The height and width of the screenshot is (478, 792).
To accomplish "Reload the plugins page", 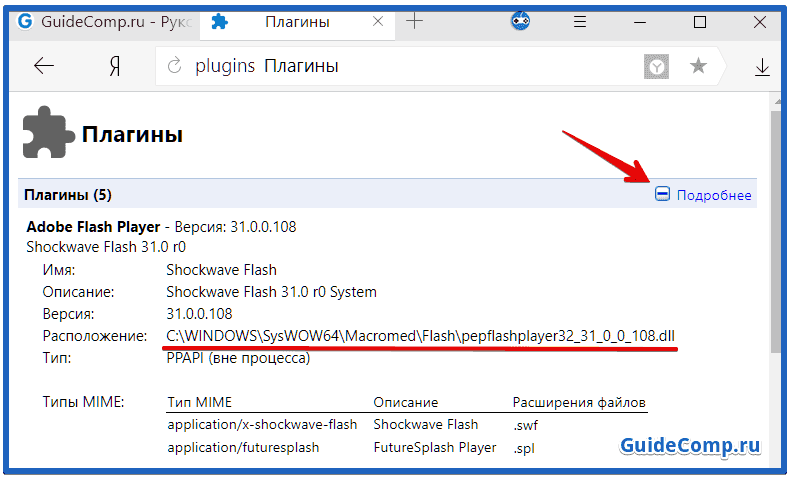I will point(174,66).
